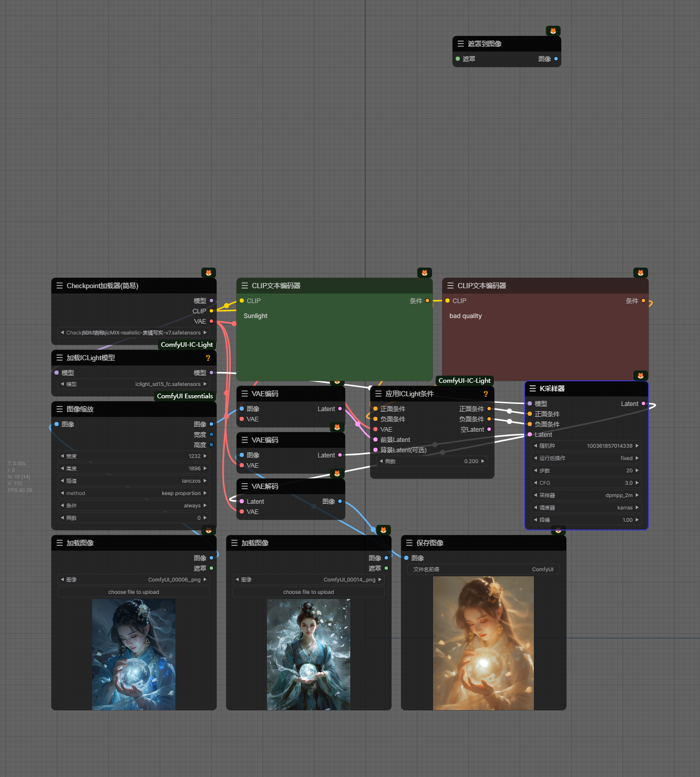Increase 图像缩放 乘数 0 with right arrow
The height and width of the screenshot is (777, 700).
click(x=205, y=518)
